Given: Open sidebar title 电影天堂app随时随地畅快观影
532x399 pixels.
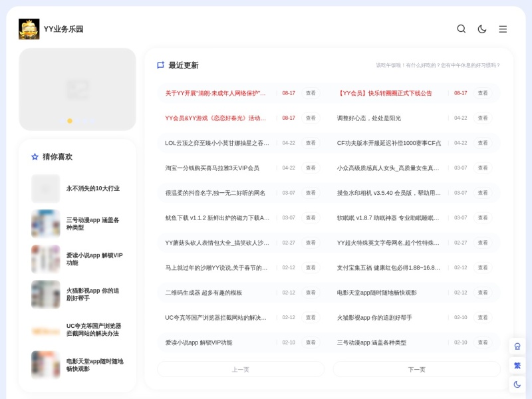Looking at the screenshot, I should click(x=94, y=364).
